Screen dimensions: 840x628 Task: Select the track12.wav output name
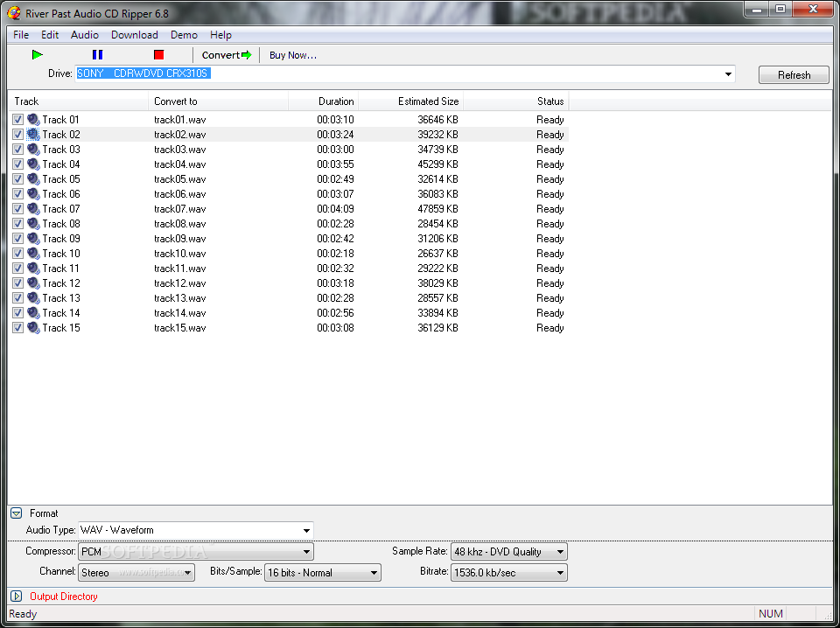tap(180, 283)
